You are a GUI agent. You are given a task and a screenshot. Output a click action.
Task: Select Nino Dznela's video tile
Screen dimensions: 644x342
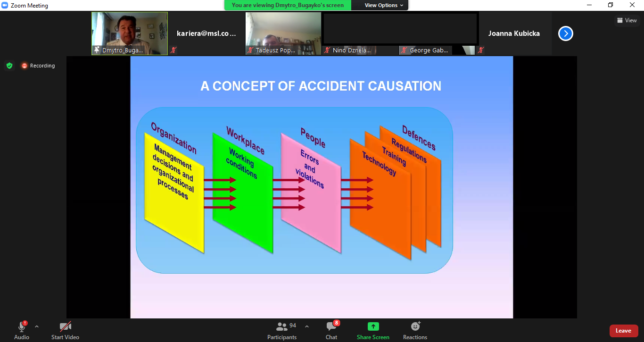[360, 33]
